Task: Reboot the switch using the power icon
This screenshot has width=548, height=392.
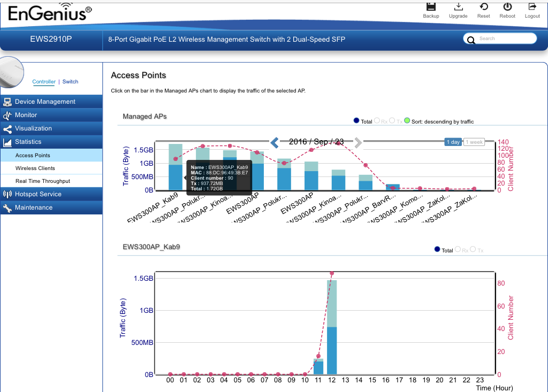Action: [x=507, y=6]
